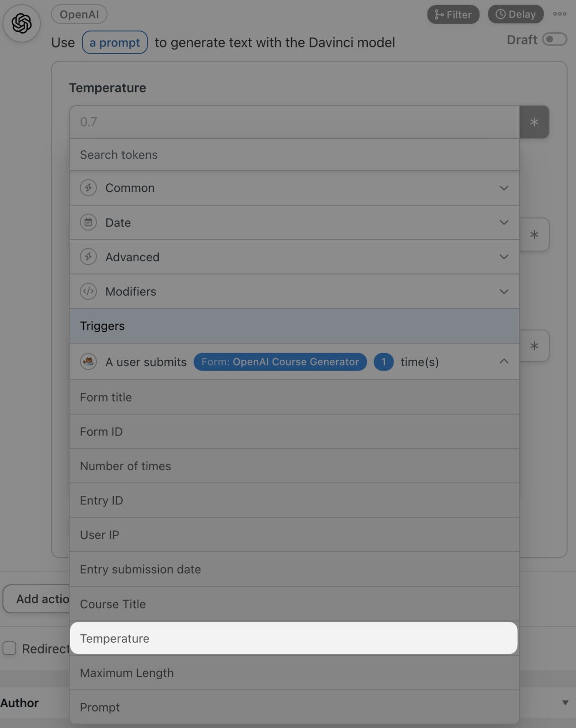Click the OpenAI logo icon
Screen dimensions: 576x728
point(21,23)
